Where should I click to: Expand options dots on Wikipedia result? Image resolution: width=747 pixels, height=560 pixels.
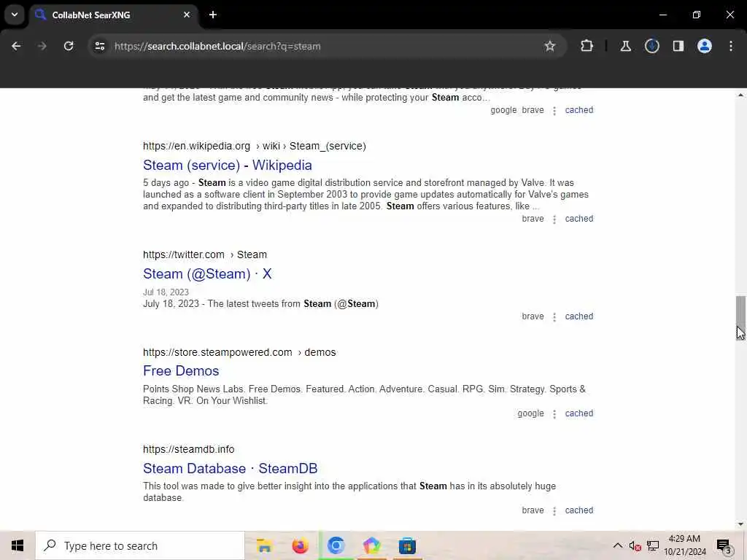554,219
